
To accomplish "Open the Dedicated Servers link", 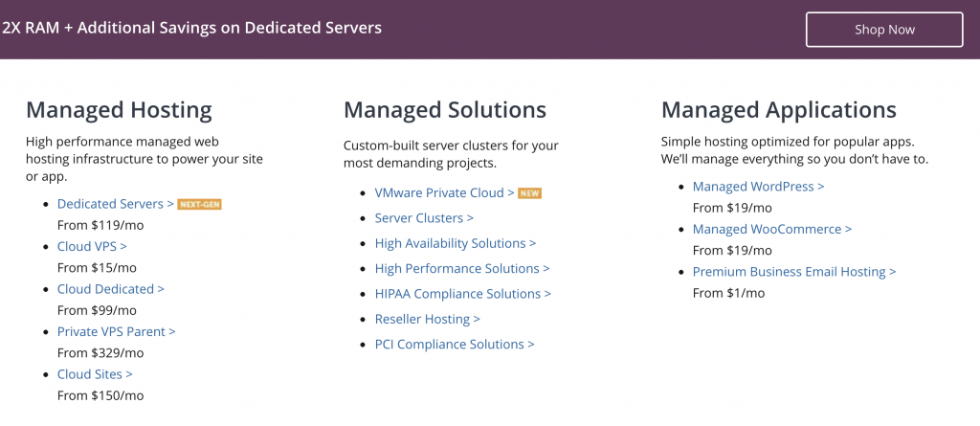I will [116, 204].
